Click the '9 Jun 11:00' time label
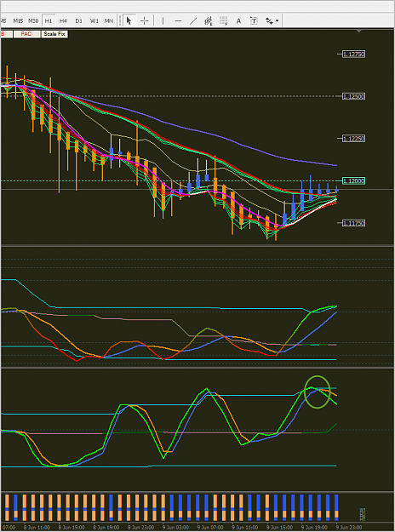Viewport: 395px width, 532px height. coord(244,528)
